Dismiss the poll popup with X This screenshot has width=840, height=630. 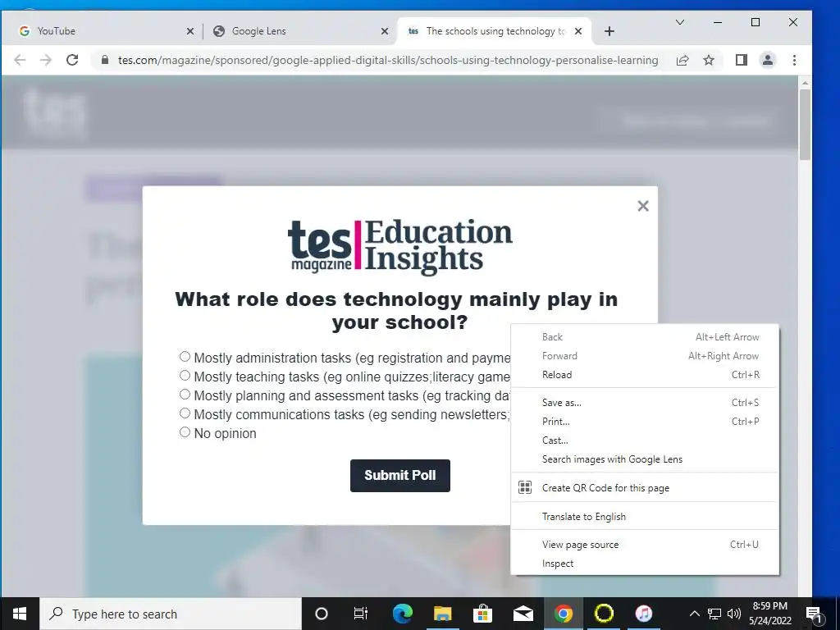[643, 206]
